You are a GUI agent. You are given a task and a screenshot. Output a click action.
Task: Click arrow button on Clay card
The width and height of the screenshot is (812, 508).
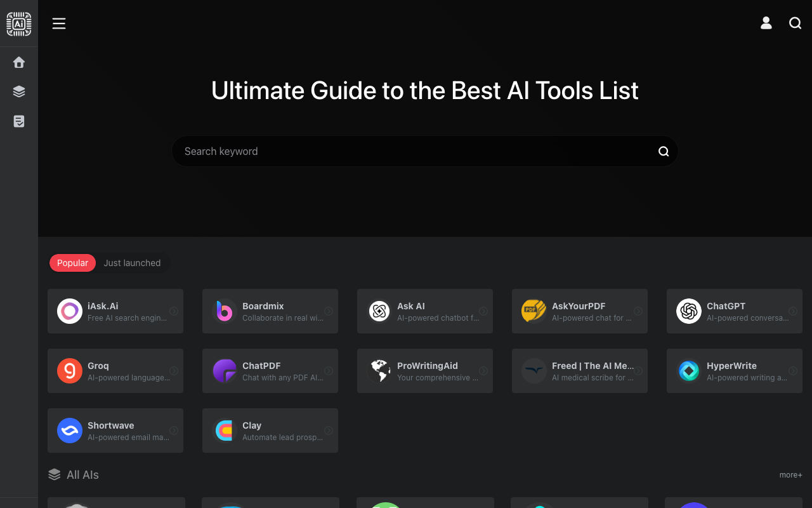point(329,431)
